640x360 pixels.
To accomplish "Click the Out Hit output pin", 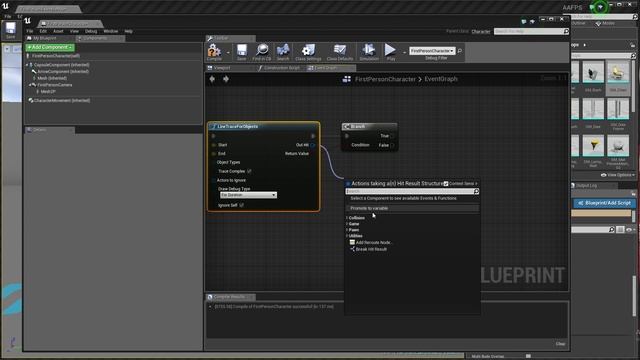I will coord(313,145).
